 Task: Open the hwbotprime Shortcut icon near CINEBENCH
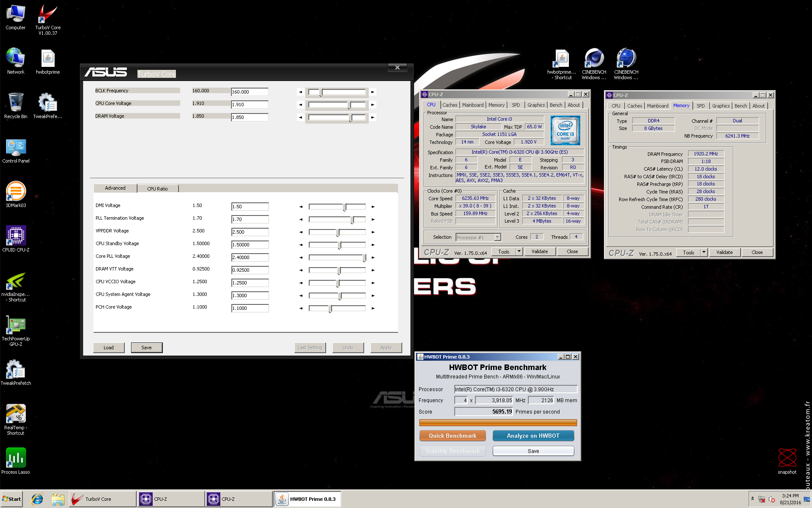562,64
